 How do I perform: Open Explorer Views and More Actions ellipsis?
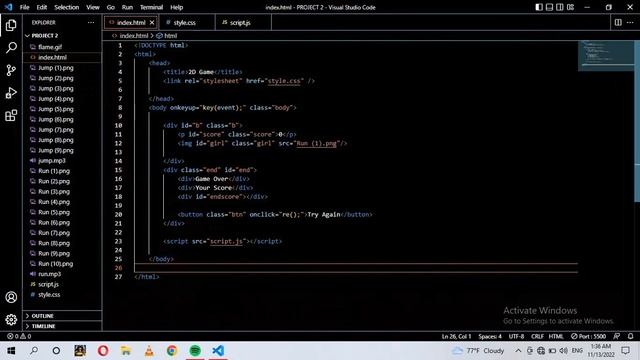91,22
